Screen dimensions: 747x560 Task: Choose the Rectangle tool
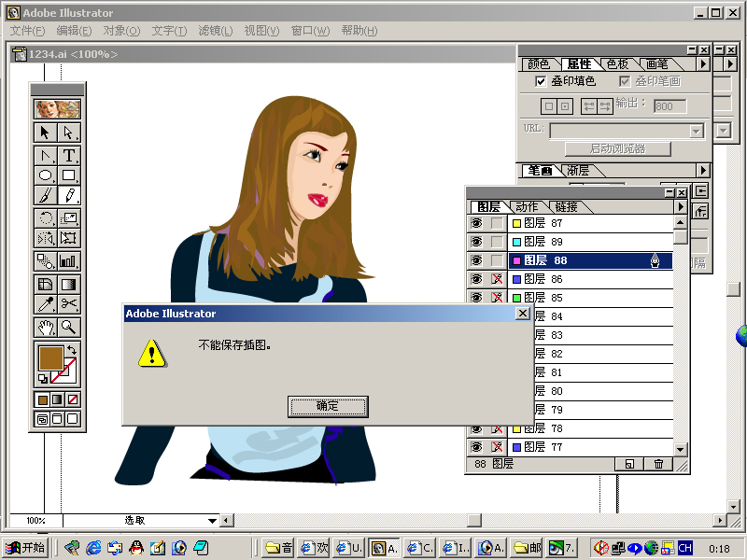click(x=68, y=175)
